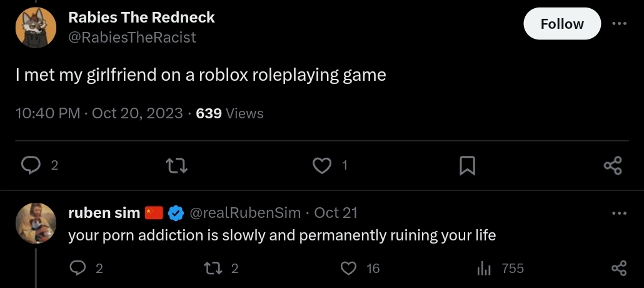Reply to the main tweet

tap(31, 165)
